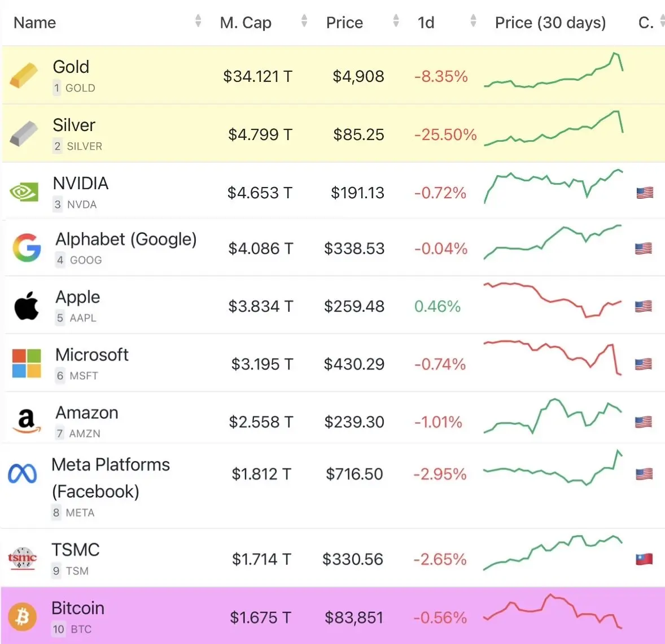Viewport: 665px width, 644px height.
Task: Click the Price (30 days) header
Action: [x=550, y=23]
